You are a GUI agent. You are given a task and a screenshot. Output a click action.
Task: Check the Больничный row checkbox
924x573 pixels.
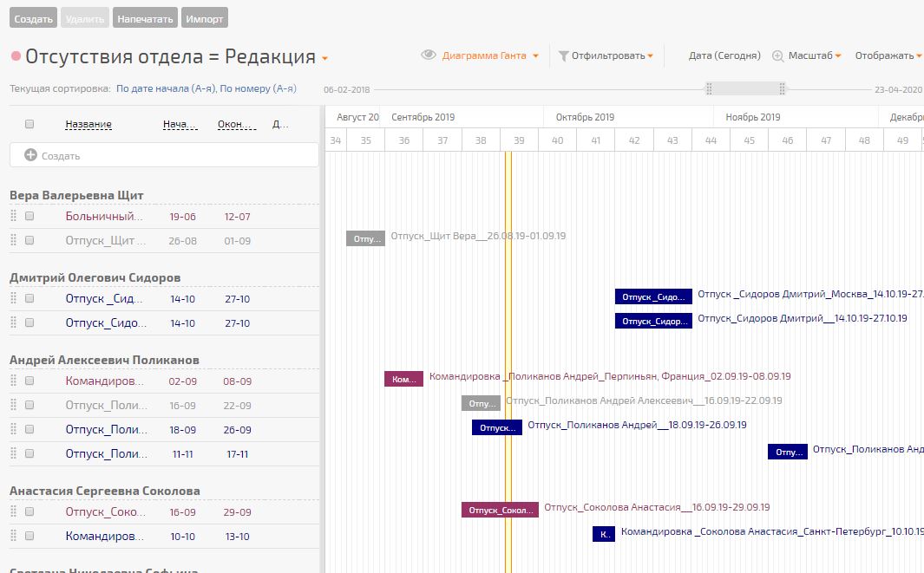[x=29, y=217]
